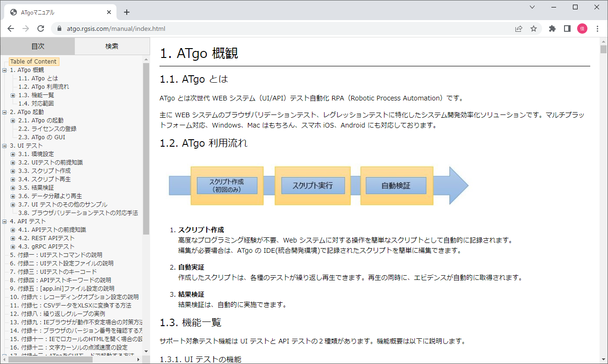Click the share icon in the address bar
This screenshot has height=364, width=608.
tap(519, 28)
